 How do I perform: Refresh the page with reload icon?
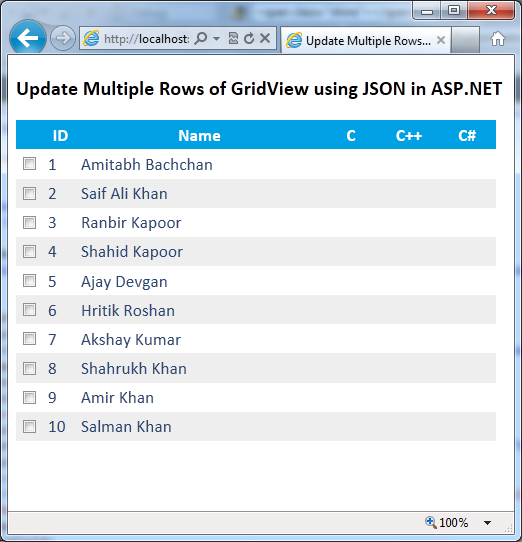tap(249, 38)
